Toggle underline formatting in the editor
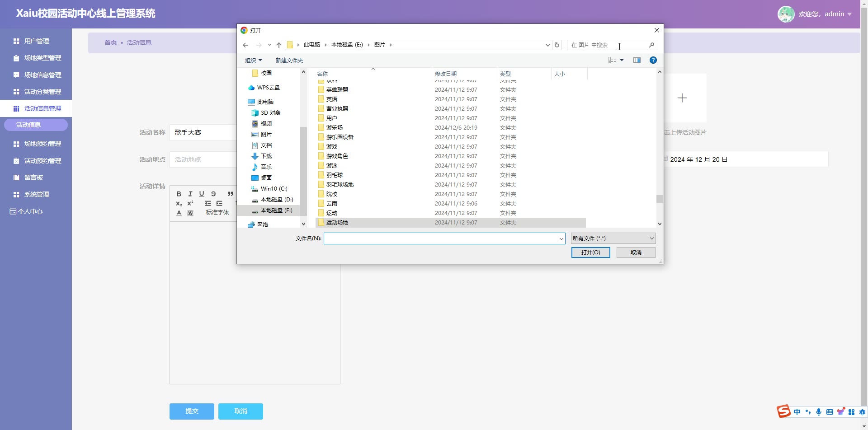This screenshot has width=868, height=430. pyautogui.click(x=202, y=194)
